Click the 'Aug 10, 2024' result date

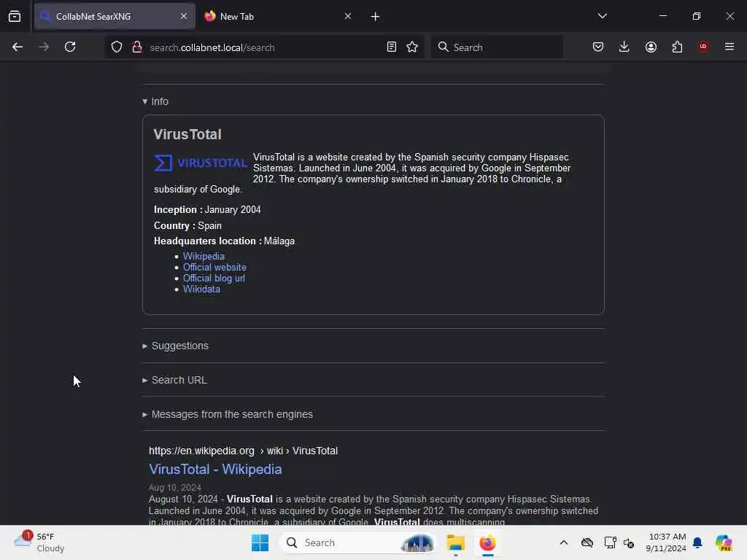175,488
